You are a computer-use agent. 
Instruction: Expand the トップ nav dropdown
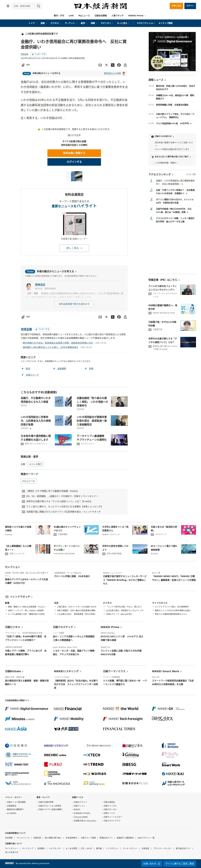tap(33, 23)
